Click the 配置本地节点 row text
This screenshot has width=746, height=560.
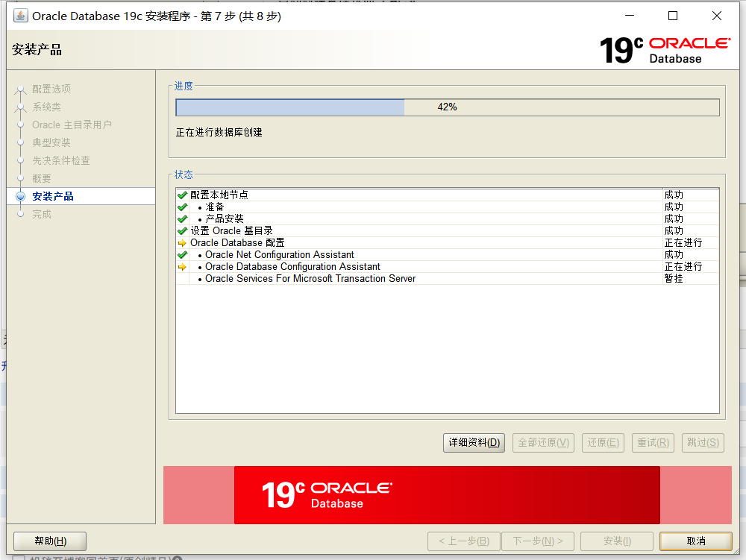(219, 195)
